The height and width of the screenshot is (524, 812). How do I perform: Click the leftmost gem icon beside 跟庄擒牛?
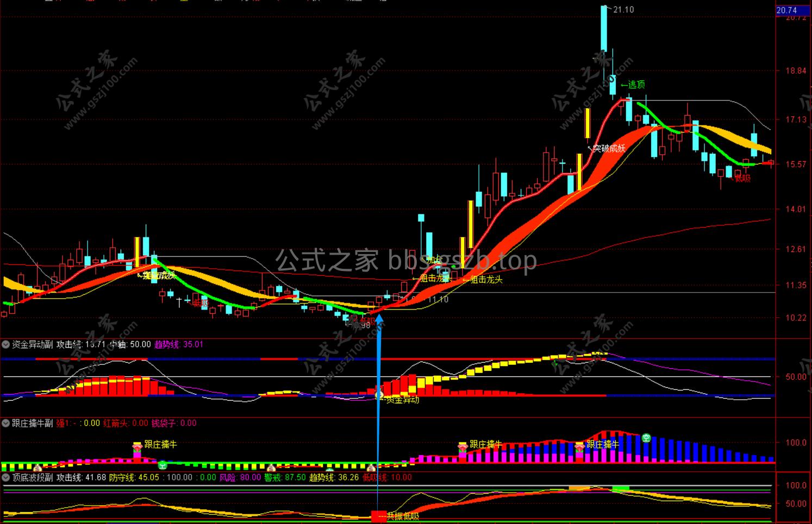pos(137,447)
